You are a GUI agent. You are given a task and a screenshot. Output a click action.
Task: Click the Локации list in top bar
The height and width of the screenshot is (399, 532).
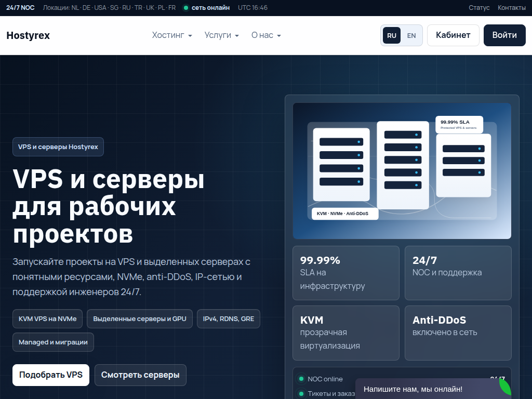pos(109,7)
